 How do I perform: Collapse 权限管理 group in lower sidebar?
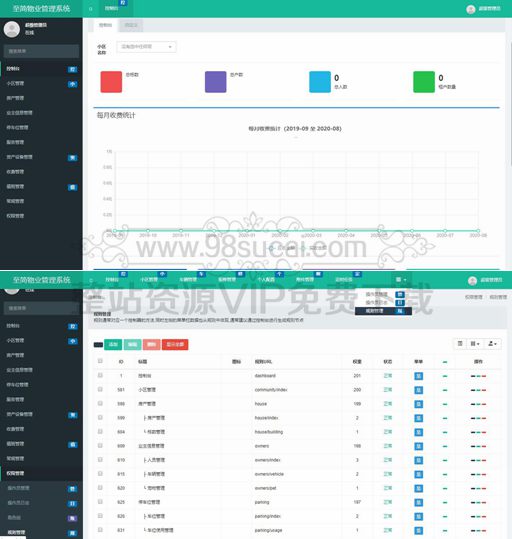(41, 474)
